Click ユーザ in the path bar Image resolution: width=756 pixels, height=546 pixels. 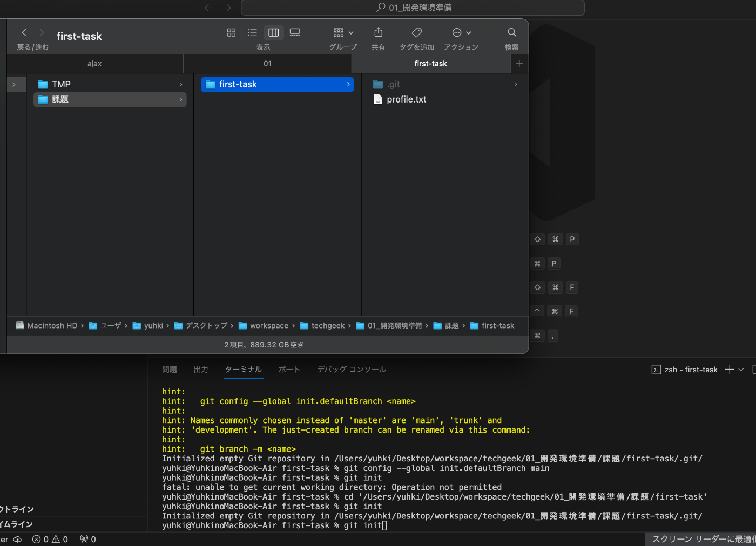(105, 325)
